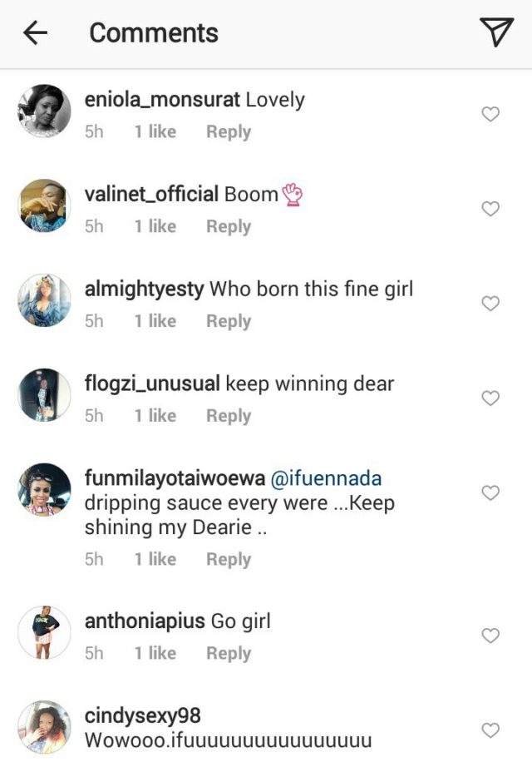Open direct share paper plane icon
This screenshot has height=762, width=532.
click(496, 32)
